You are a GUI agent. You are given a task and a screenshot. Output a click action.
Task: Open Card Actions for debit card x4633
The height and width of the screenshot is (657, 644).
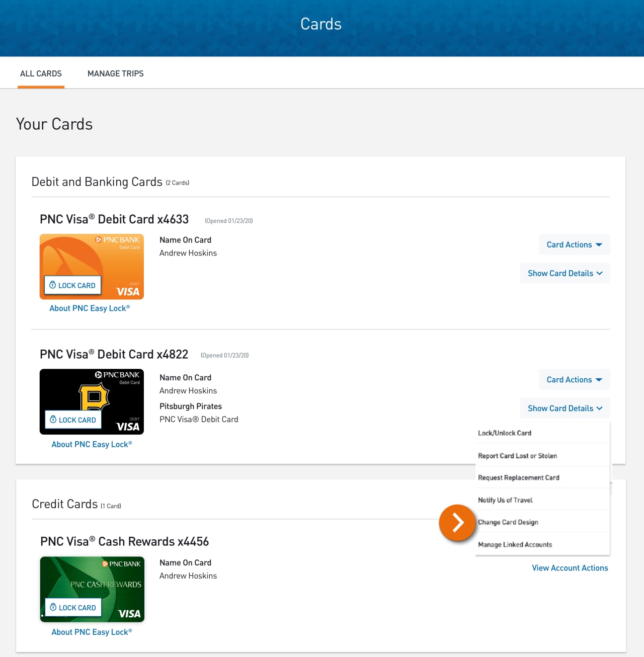tap(574, 244)
